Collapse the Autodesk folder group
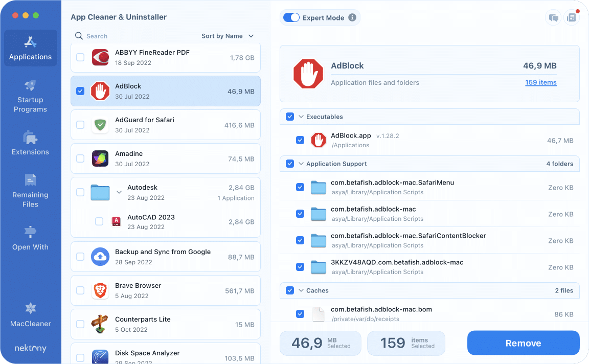This screenshot has height=364, width=589. [119, 192]
